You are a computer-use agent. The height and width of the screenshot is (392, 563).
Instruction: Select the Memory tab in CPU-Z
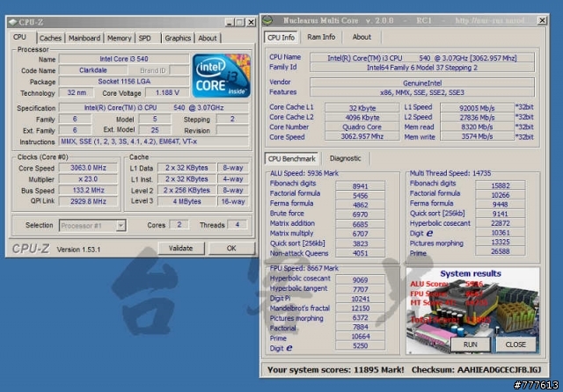coord(120,38)
